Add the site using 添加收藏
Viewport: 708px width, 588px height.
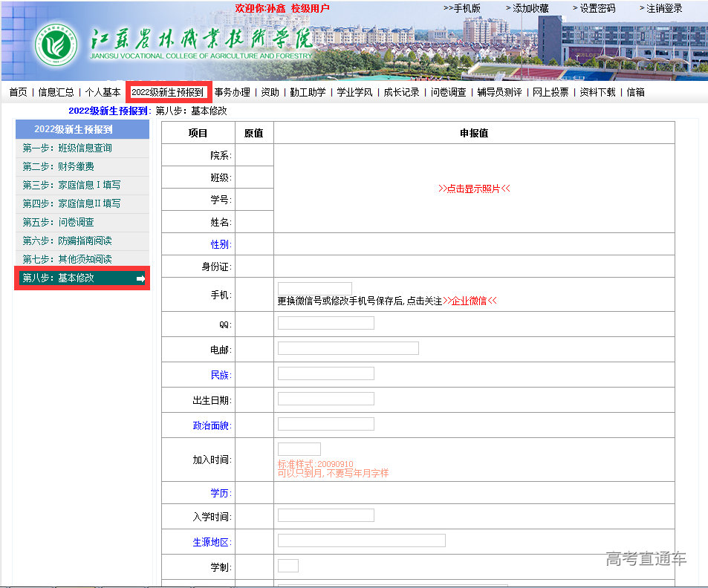[x=527, y=8]
